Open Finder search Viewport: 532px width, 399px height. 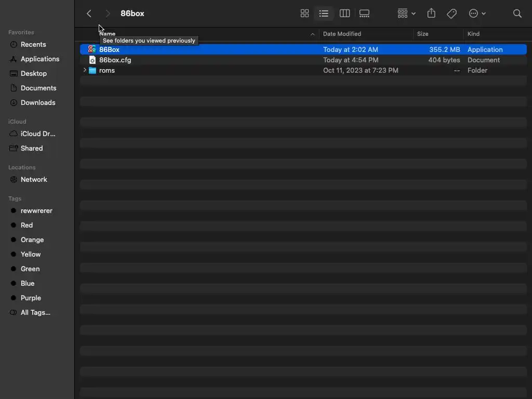pyautogui.click(x=517, y=14)
